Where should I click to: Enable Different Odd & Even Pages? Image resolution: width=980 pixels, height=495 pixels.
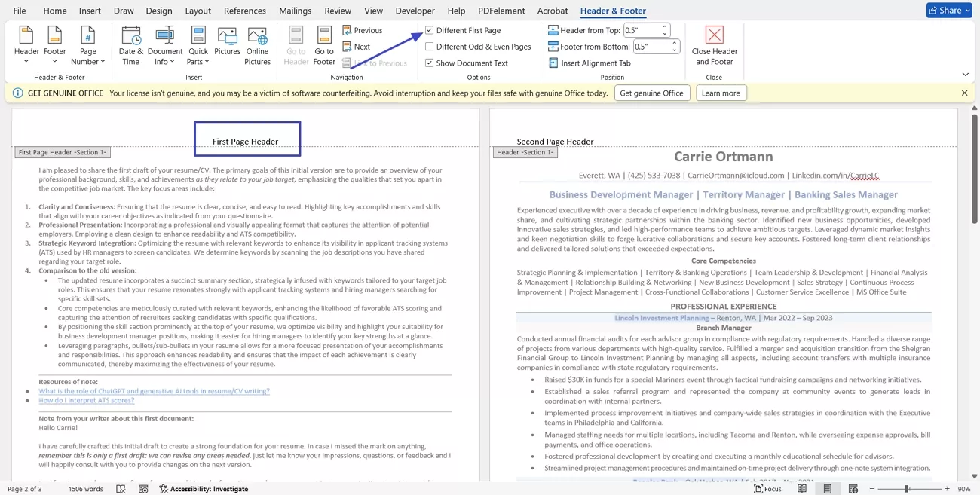click(430, 47)
